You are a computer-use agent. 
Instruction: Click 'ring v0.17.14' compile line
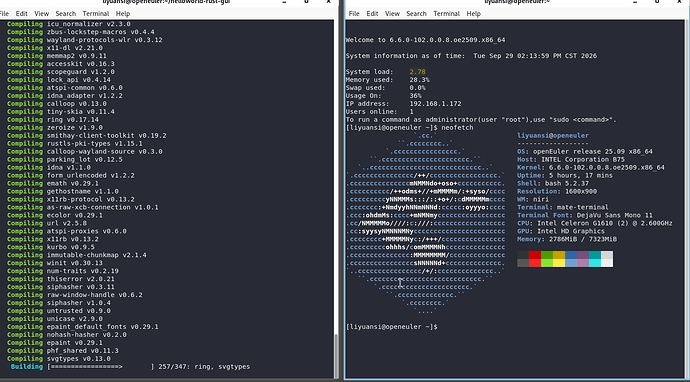click(x=53, y=120)
